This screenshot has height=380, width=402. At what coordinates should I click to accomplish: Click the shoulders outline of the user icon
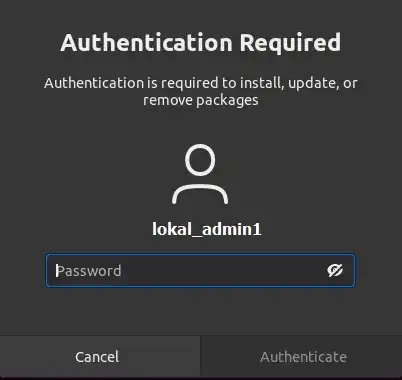click(x=200, y=193)
